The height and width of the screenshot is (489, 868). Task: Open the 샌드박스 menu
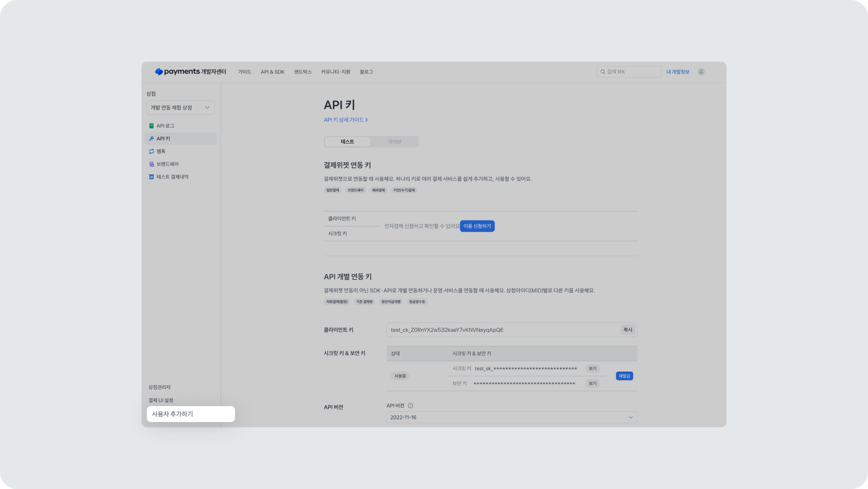(303, 72)
